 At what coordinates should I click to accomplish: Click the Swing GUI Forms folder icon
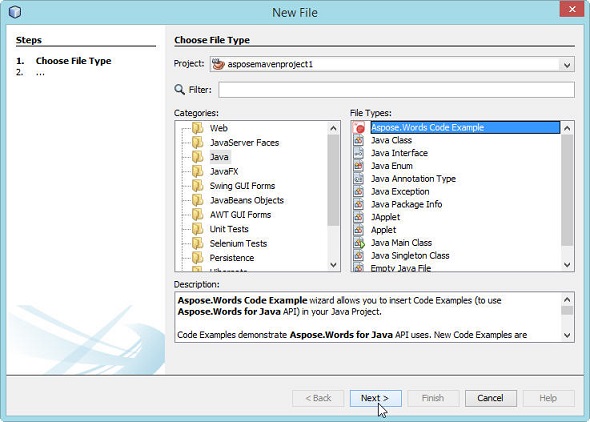(198, 186)
